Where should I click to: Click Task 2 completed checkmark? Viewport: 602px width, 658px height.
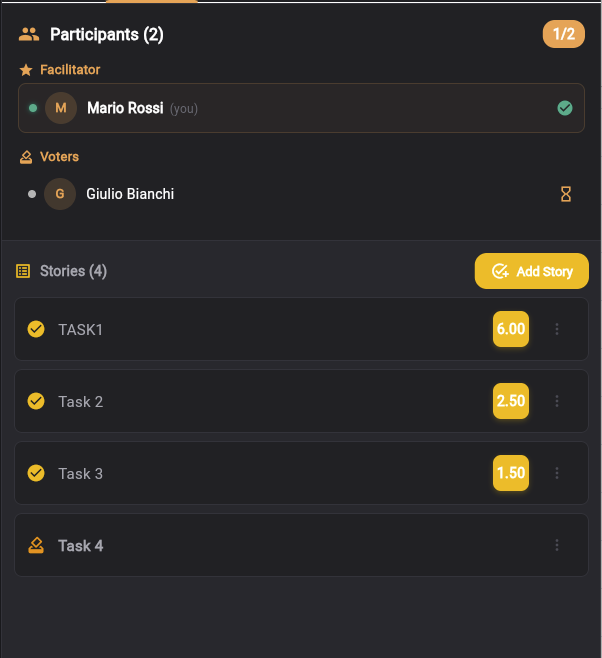pos(36,401)
